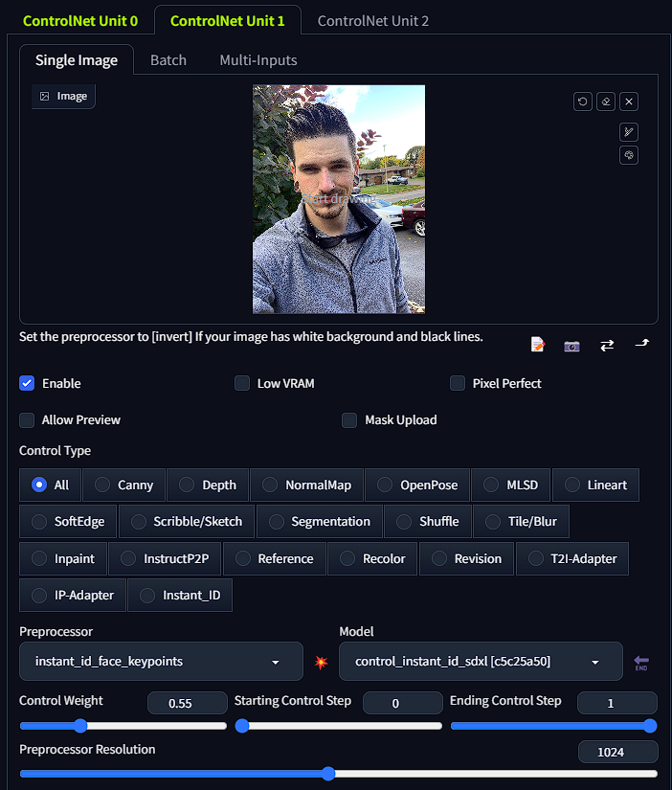672x790 pixels.
Task: Undo the last drawing stroke icon
Action: click(x=583, y=102)
